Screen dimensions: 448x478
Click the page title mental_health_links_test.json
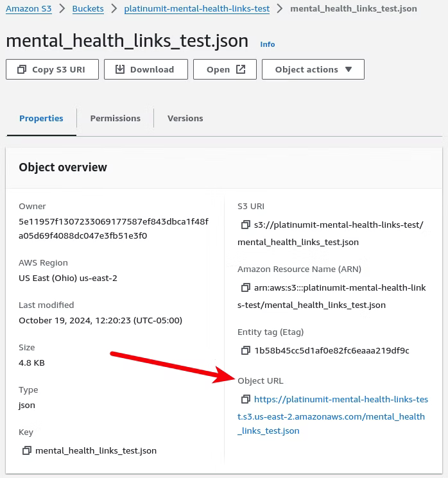point(127,41)
